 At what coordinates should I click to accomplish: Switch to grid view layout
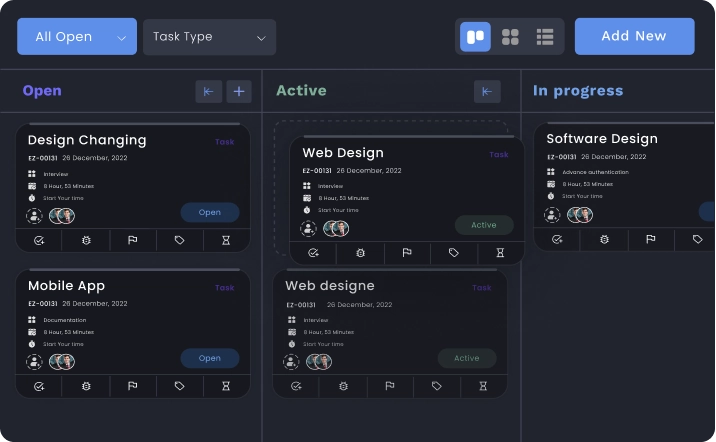point(510,37)
